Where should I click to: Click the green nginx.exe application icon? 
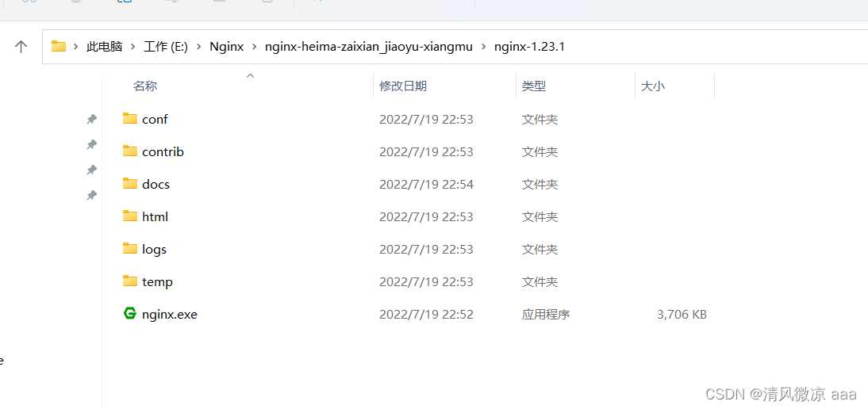click(129, 314)
